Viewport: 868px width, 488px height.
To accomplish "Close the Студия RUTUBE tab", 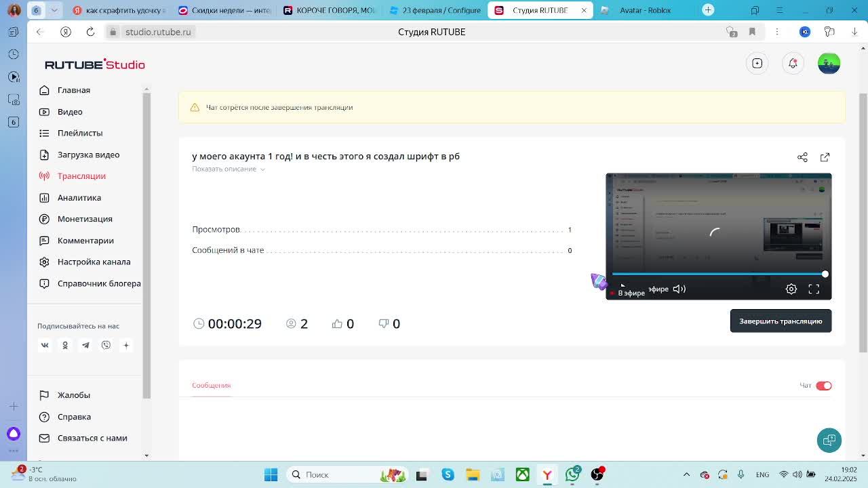I will tap(584, 10).
